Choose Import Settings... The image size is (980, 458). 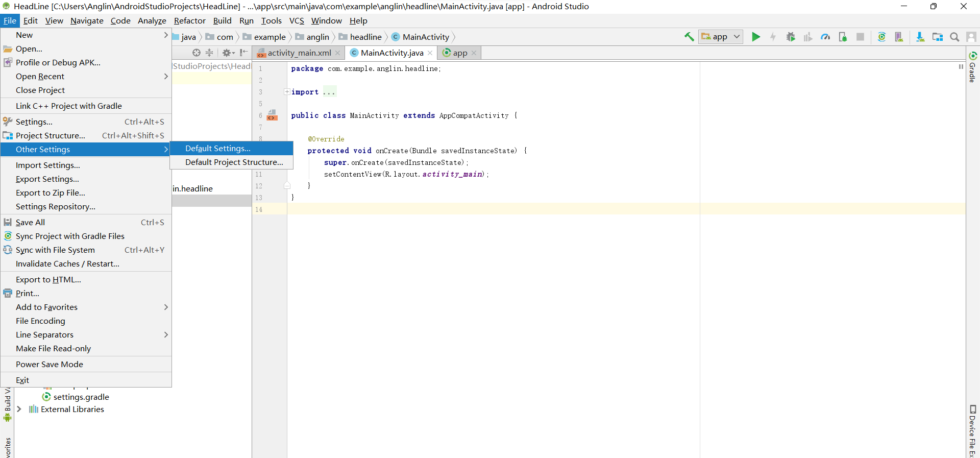pos(86,165)
